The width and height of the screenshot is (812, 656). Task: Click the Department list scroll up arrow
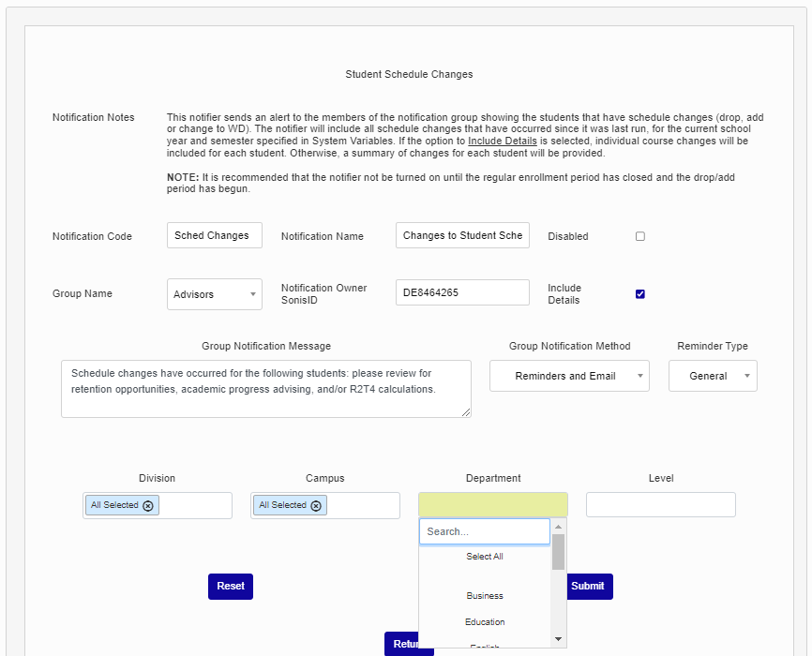(558, 526)
